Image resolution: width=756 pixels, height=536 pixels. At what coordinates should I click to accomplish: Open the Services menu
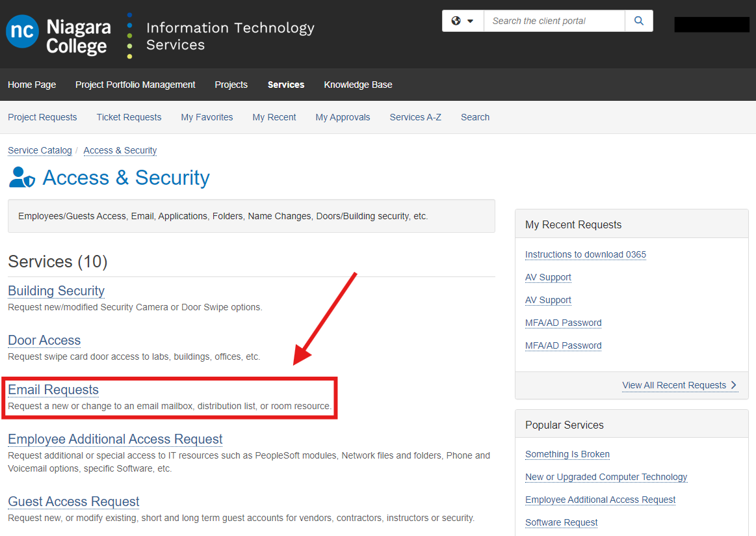point(285,85)
